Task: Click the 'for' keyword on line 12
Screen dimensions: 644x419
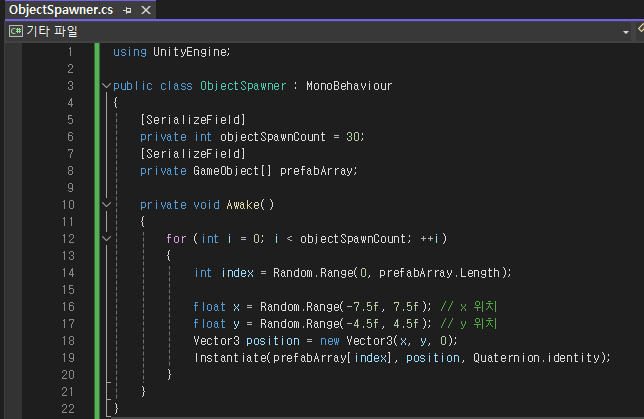Action: coord(176,239)
